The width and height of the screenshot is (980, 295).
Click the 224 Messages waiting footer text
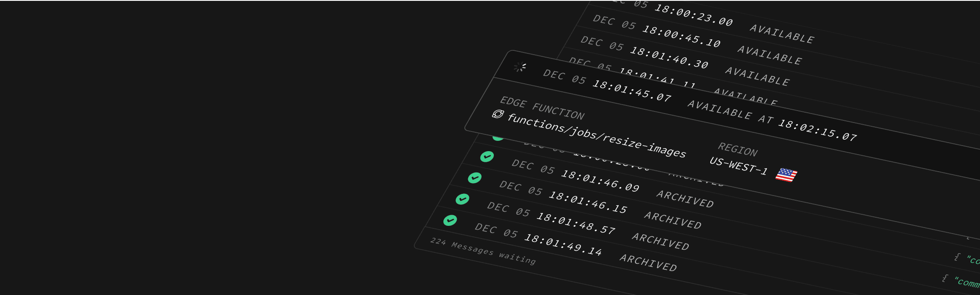[483, 251]
